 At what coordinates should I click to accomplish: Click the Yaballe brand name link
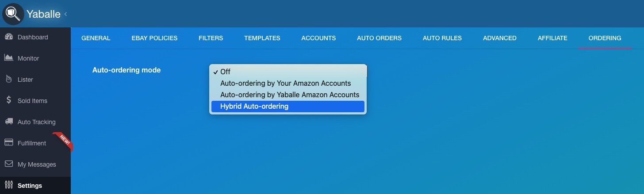pyautogui.click(x=43, y=14)
